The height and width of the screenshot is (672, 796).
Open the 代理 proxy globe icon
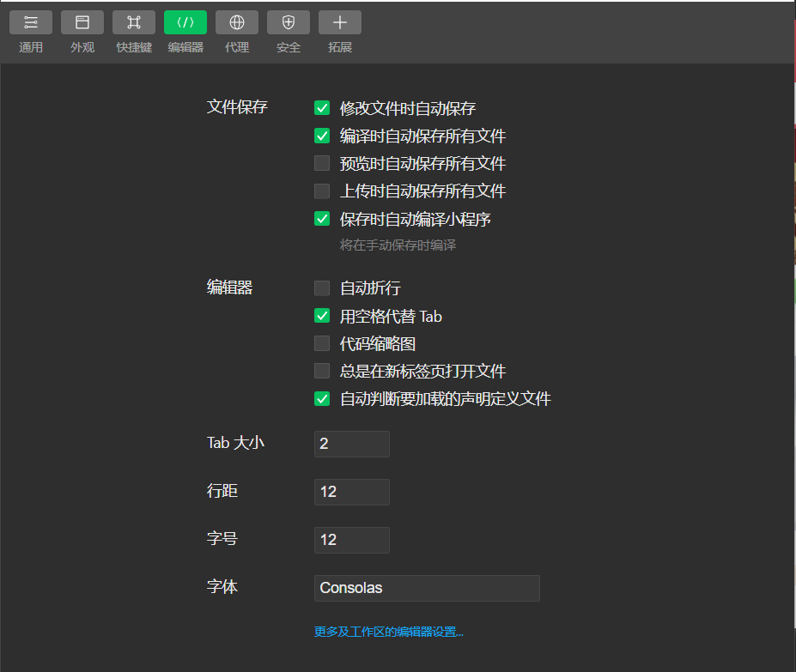click(237, 22)
